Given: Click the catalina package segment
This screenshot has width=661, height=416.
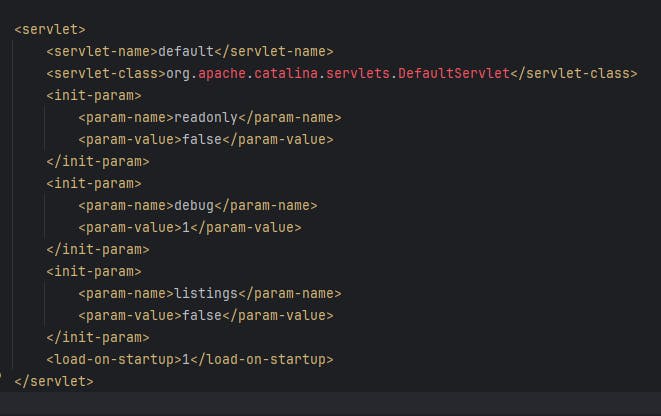Looking at the screenshot, I should point(286,73).
